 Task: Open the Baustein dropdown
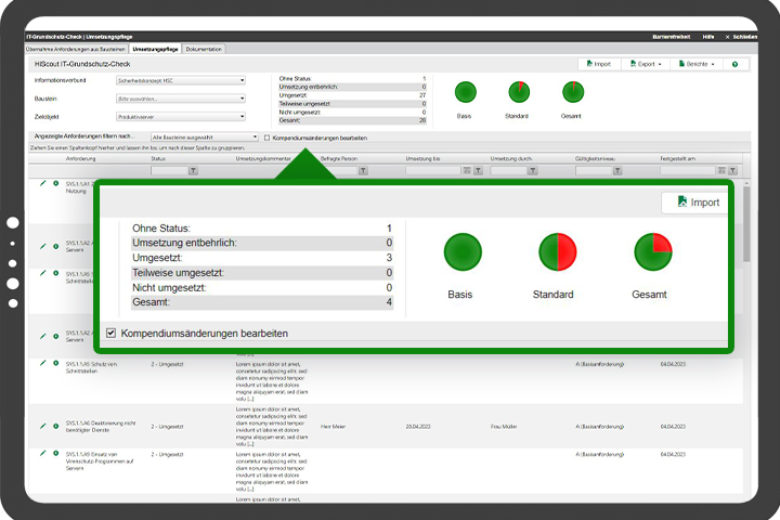181,99
